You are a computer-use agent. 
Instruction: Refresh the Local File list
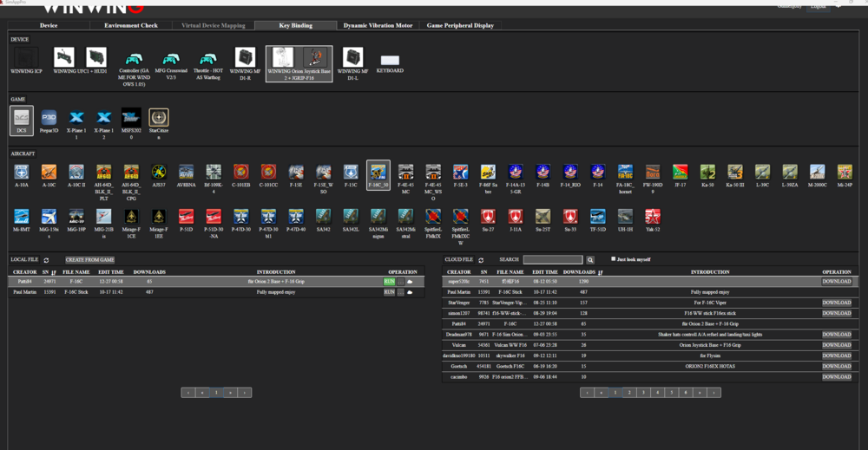(46, 260)
